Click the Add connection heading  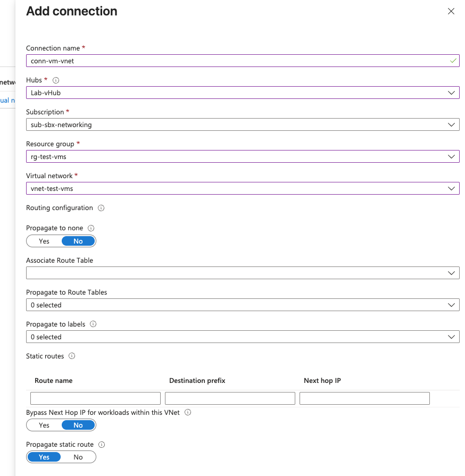(72, 11)
